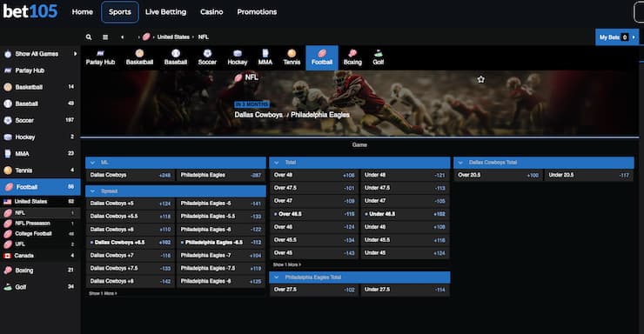
Task: Click the football icon in breadcrumb
Action: 146,37
